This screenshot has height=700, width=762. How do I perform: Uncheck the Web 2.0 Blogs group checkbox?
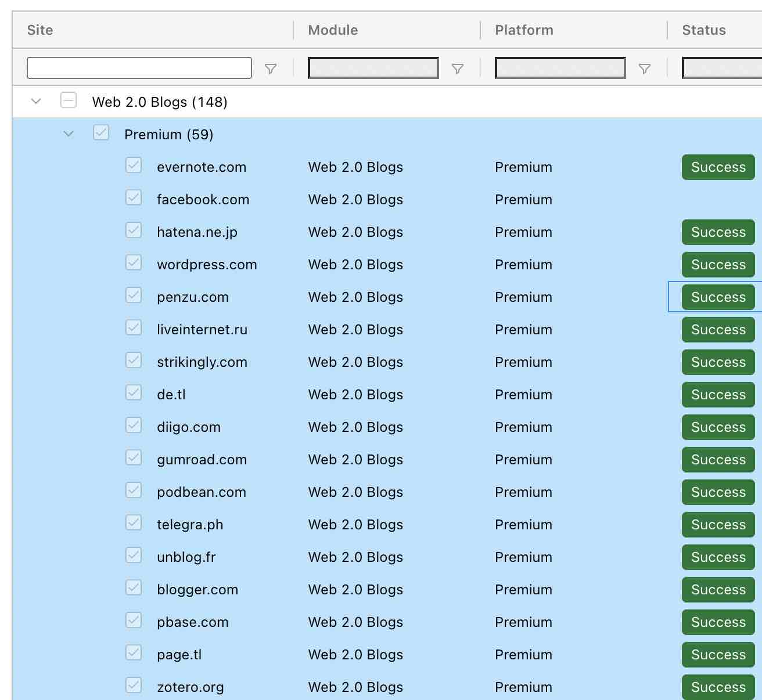pos(69,100)
